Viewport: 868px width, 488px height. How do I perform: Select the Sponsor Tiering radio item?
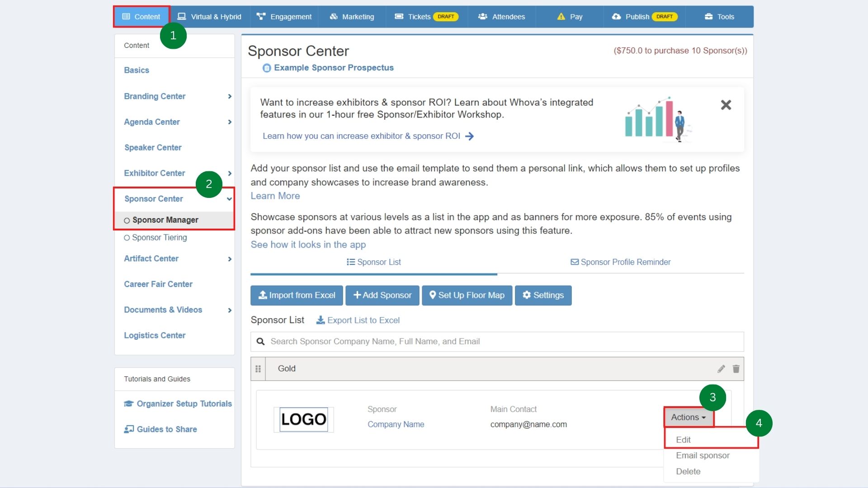pyautogui.click(x=127, y=238)
